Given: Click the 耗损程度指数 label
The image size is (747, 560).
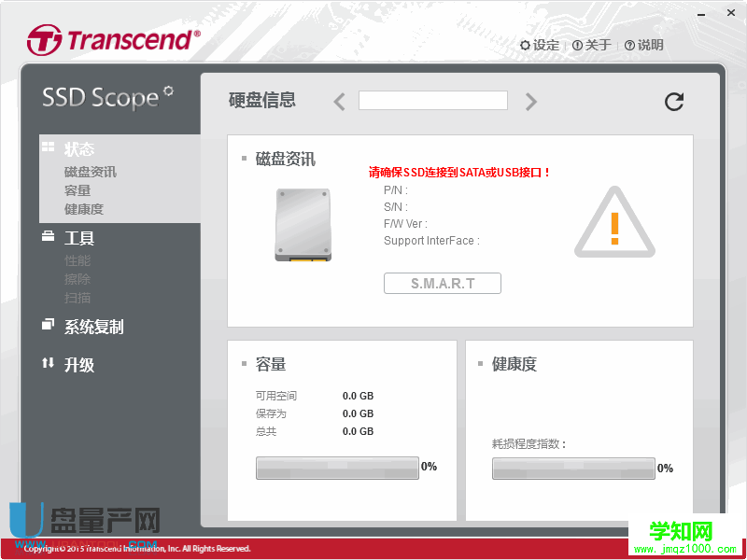Looking at the screenshot, I should [x=529, y=444].
